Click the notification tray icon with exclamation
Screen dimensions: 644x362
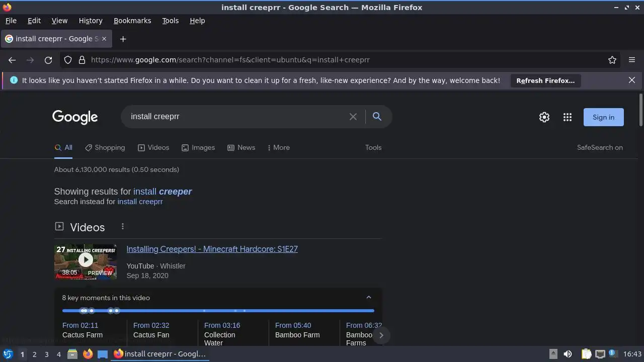click(x=613, y=354)
